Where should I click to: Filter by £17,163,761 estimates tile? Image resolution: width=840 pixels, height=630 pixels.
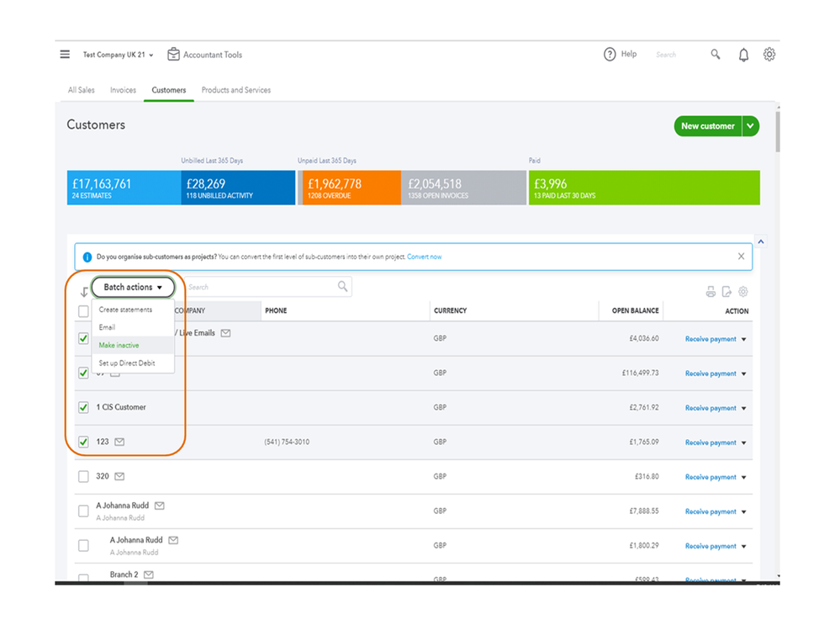click(x=124, y=188)
